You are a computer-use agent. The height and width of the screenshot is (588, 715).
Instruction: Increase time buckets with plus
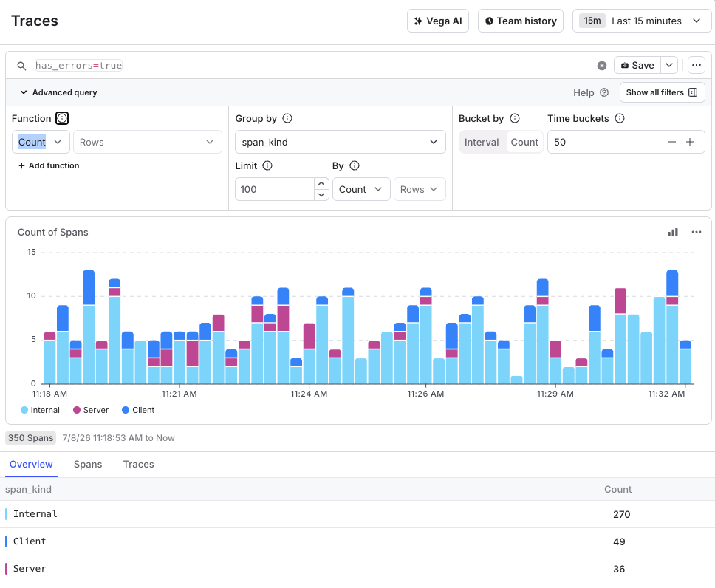[690, 143]
